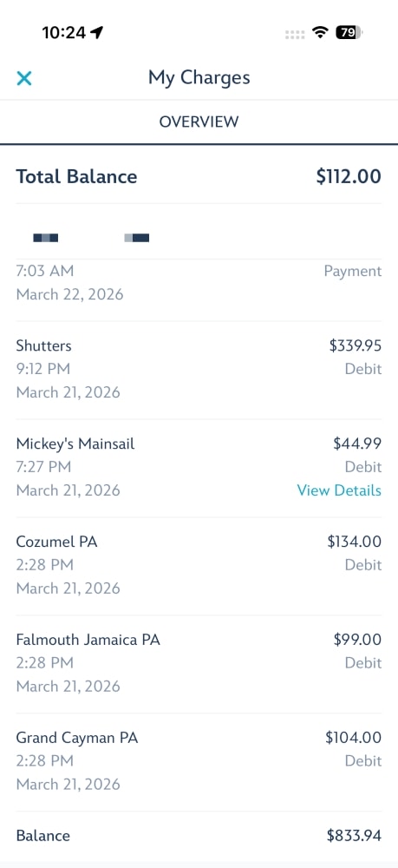
Task: Open View Details for Mickey's Mainsail
Action: coord(339,490)
